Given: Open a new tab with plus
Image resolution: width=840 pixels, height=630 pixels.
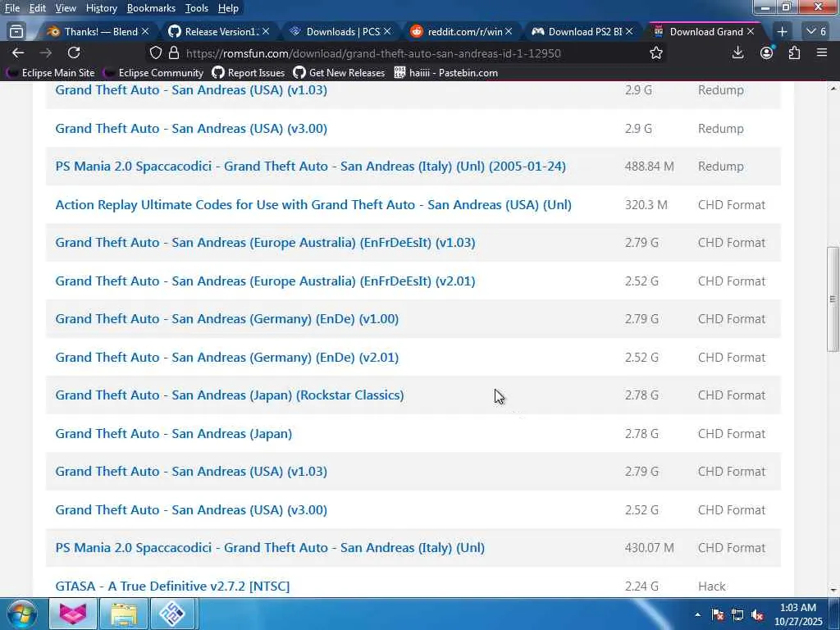Looking at the screenshot, I should 782,32.
